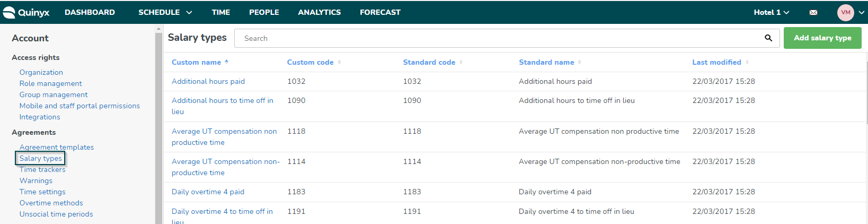The width and height of the screenshot is (868, 224).
Task: Click the sidebar vertical scrollbar
Action: click(158, 127)
